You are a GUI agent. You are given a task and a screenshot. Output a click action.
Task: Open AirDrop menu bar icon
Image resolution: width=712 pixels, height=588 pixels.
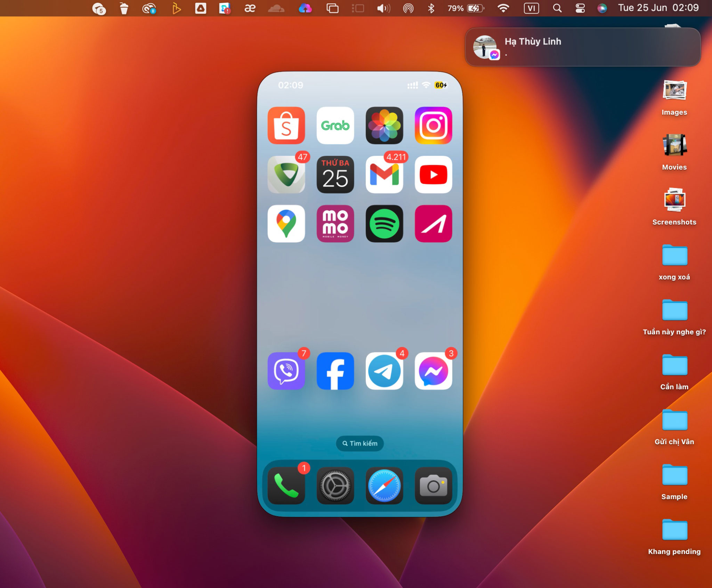pyautogui.click(x=408, y=8)
